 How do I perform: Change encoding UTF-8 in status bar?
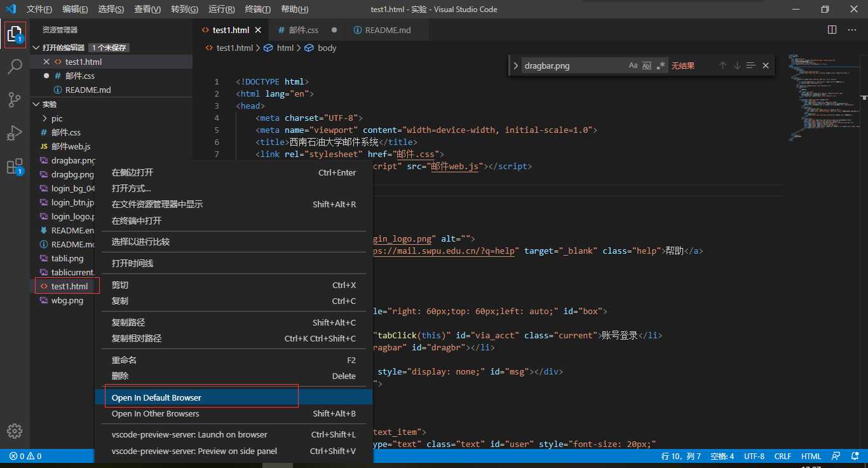(754, 456)
